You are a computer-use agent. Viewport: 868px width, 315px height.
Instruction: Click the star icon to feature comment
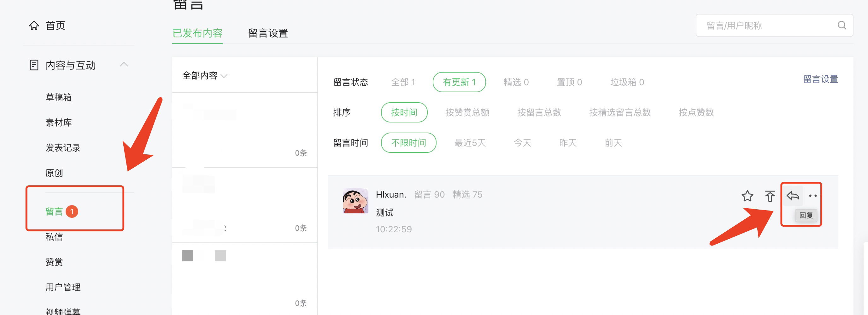pyautogui.click(x=747, y=196)
